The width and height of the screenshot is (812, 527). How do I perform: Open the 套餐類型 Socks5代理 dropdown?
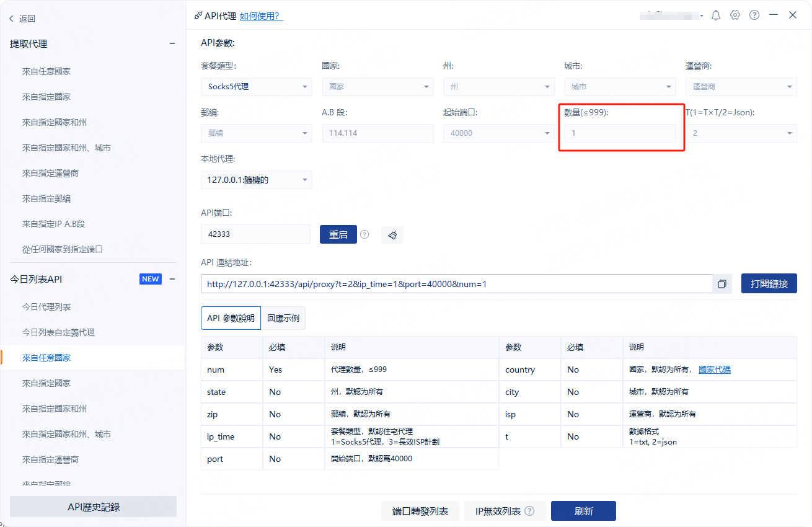256,87
